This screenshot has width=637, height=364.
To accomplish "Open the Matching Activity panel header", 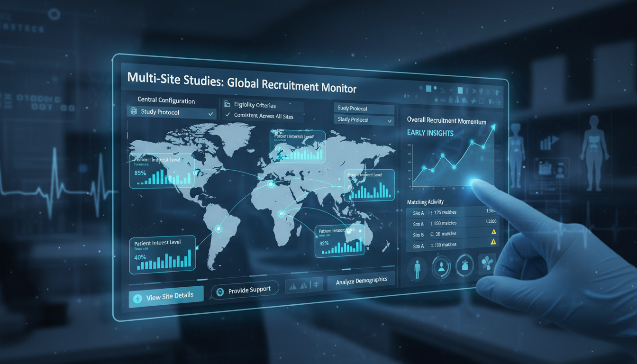I will pyautogui.click(x=426, y=201).
